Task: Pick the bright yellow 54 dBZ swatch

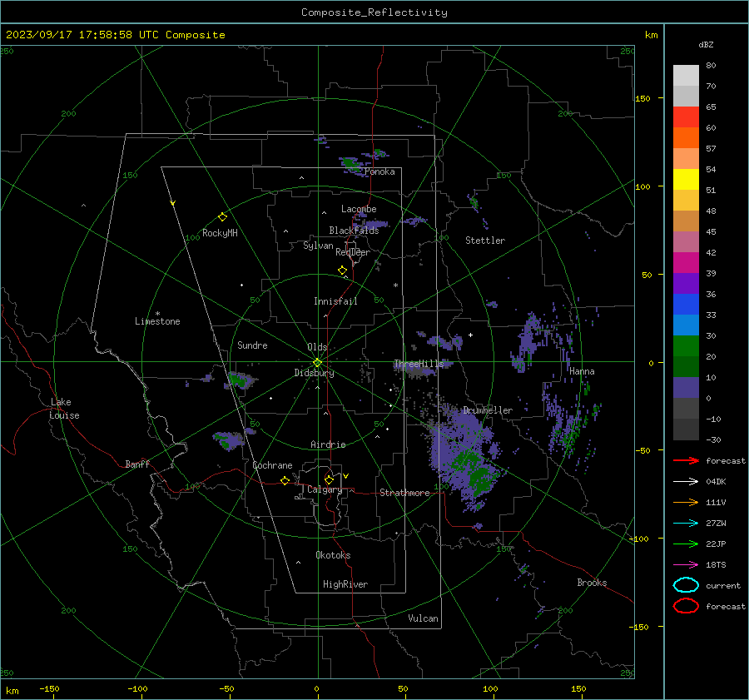Action: point(686,179)
